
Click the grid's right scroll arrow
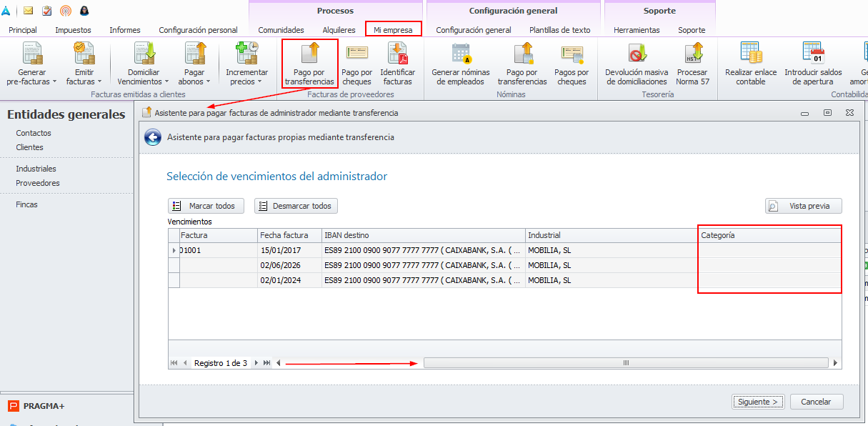835,363
